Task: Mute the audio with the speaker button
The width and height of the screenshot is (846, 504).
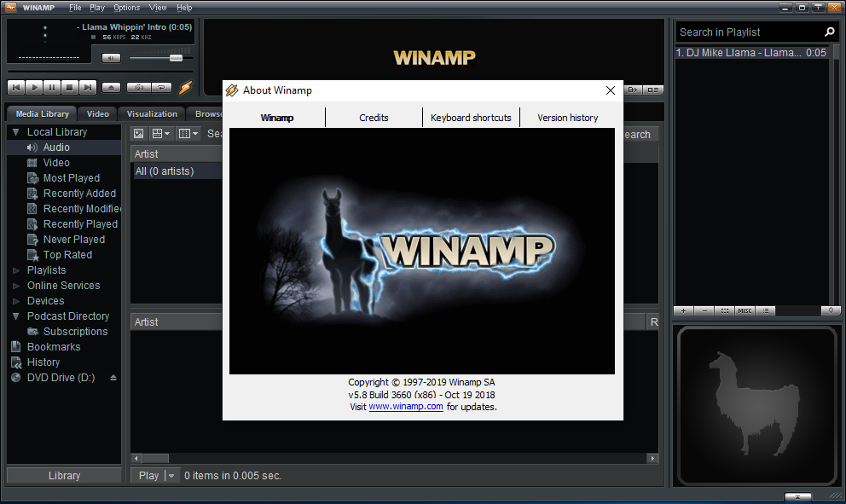Action: pos(111,58)
